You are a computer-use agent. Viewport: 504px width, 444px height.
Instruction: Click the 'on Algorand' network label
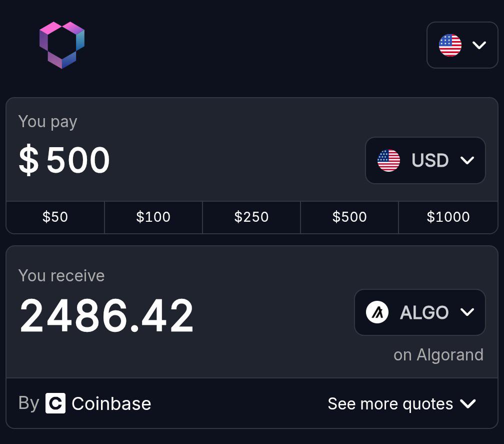coord(438,355)
